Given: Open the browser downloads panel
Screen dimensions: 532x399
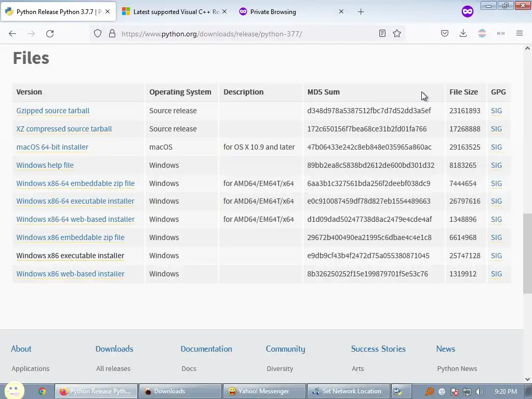Looking at the screenshot, I should [463, 33].
